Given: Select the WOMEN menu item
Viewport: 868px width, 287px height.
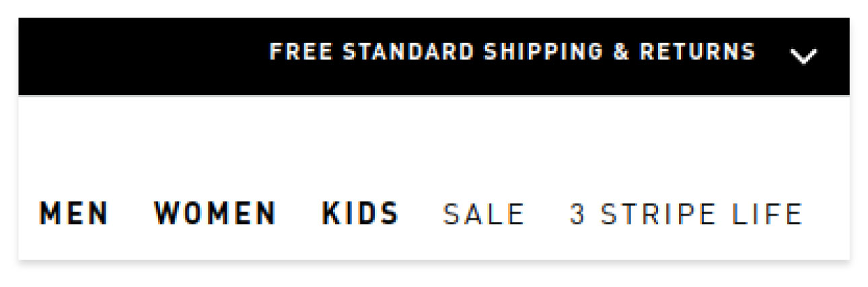Looking at the screenshot, I should [x=215, y=214].
